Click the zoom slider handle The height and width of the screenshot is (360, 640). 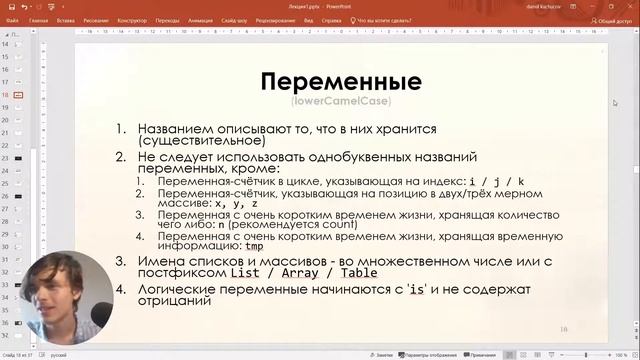(586, 355)
